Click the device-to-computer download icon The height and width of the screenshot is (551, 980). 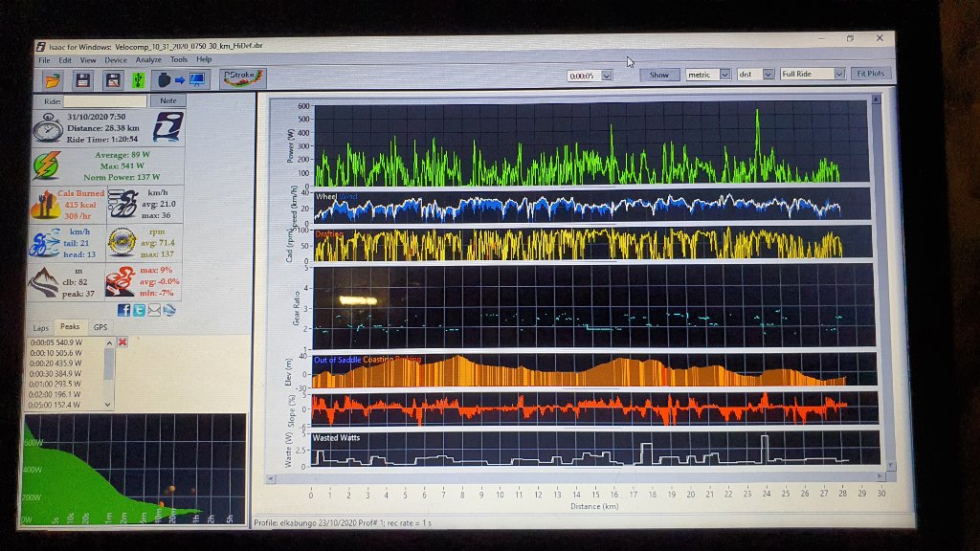[x=179, y=79]
